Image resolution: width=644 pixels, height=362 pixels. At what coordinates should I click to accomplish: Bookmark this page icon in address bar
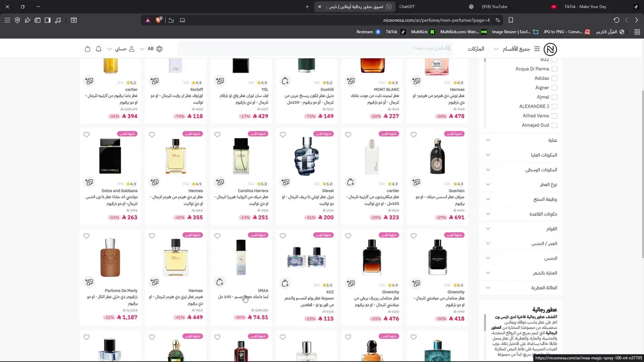511,20
